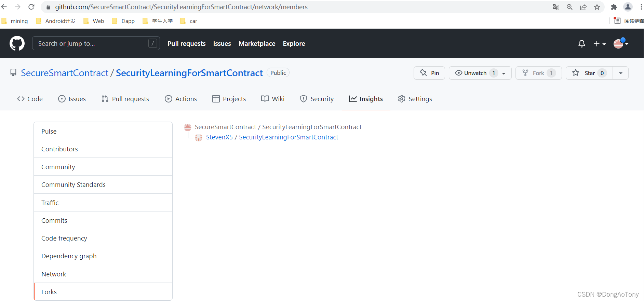Image resolution: width=644 pixels, height=301 pixels.
Task: Open Issues in the top header
Action: click(222, 43)
